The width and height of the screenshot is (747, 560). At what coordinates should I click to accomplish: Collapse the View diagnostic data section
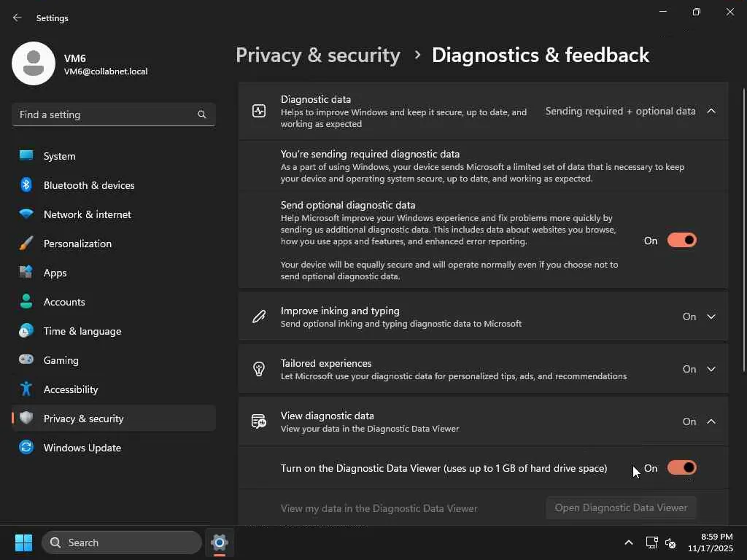point(711,421)
